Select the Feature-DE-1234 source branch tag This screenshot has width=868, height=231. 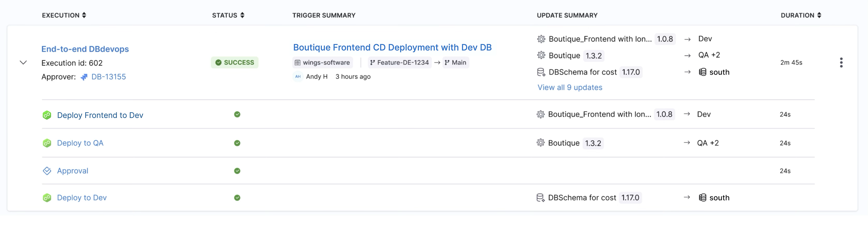coord(400,63)
